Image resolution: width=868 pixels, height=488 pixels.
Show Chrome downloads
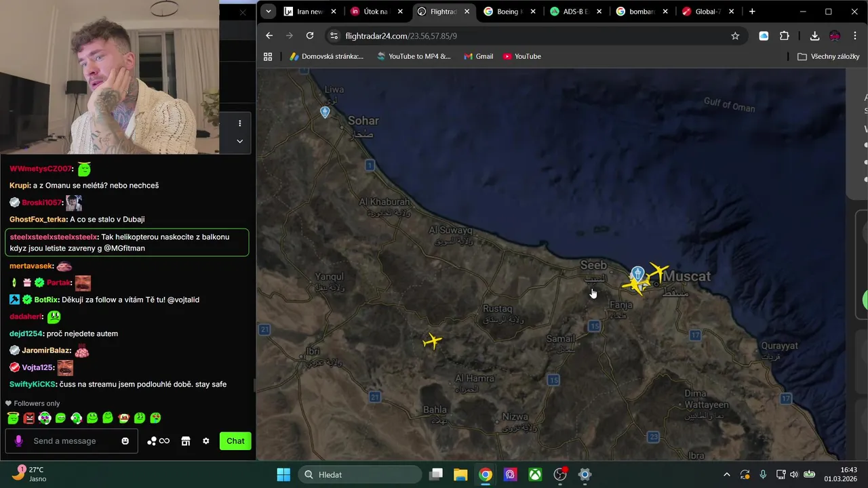click(814, 36)
